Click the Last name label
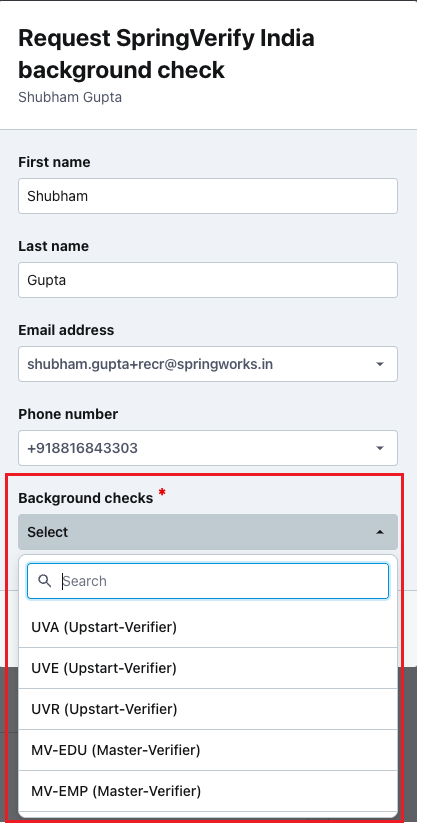The height and width of the screenshot is (826, 426). tap(54, 247)
